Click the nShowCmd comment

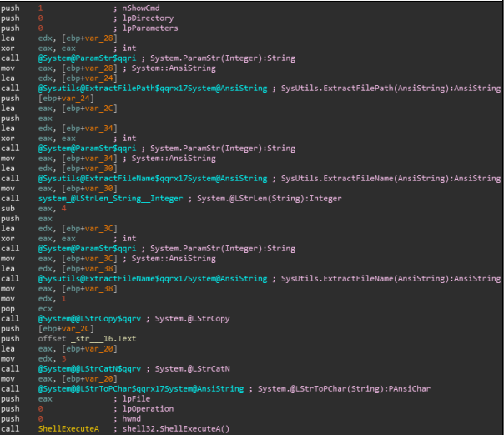click(x=141, y=8)
